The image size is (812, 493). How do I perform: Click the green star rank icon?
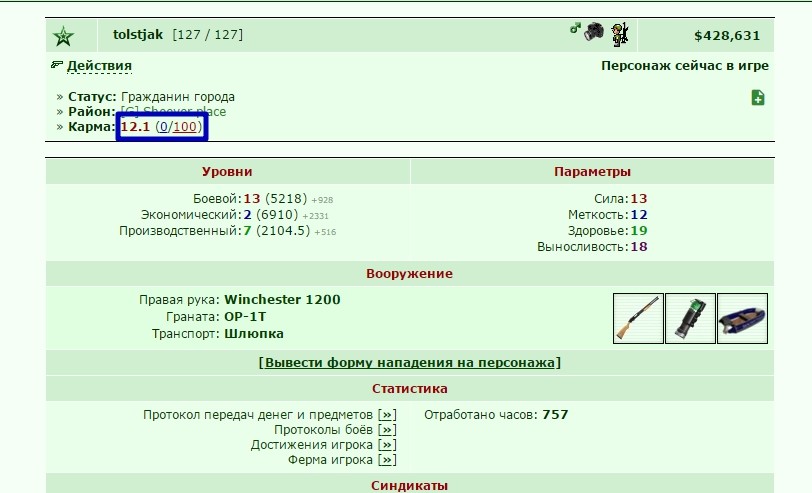coord(63,36)
